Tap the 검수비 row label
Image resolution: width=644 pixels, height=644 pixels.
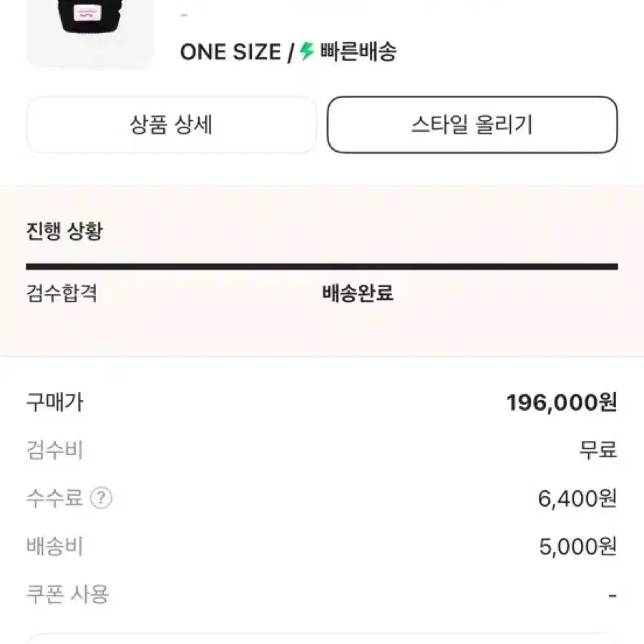coord(54,450)
